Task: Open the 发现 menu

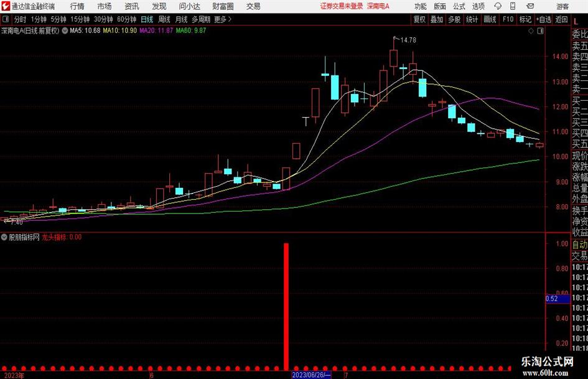Action: coord(159,6)
